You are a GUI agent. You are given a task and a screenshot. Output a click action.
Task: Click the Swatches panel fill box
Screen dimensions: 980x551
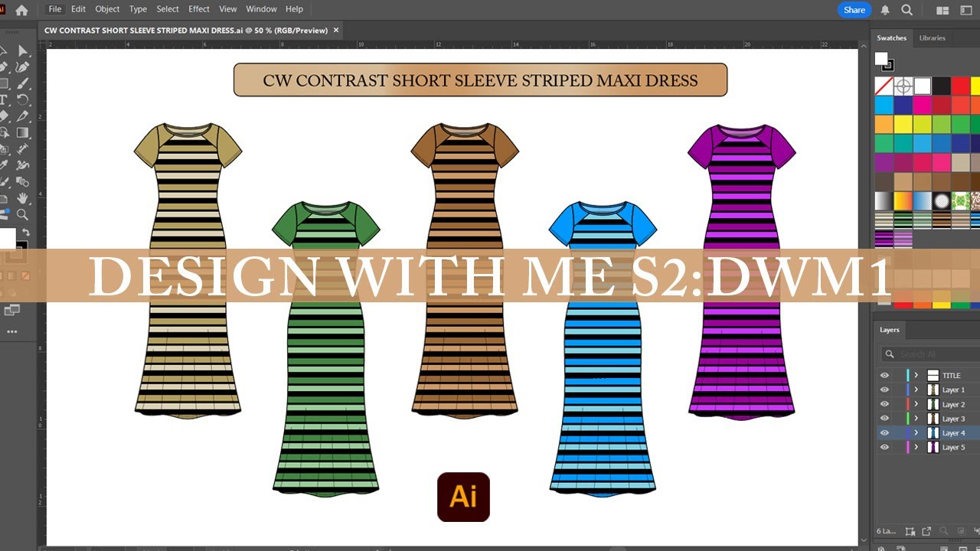click(881, 59)
